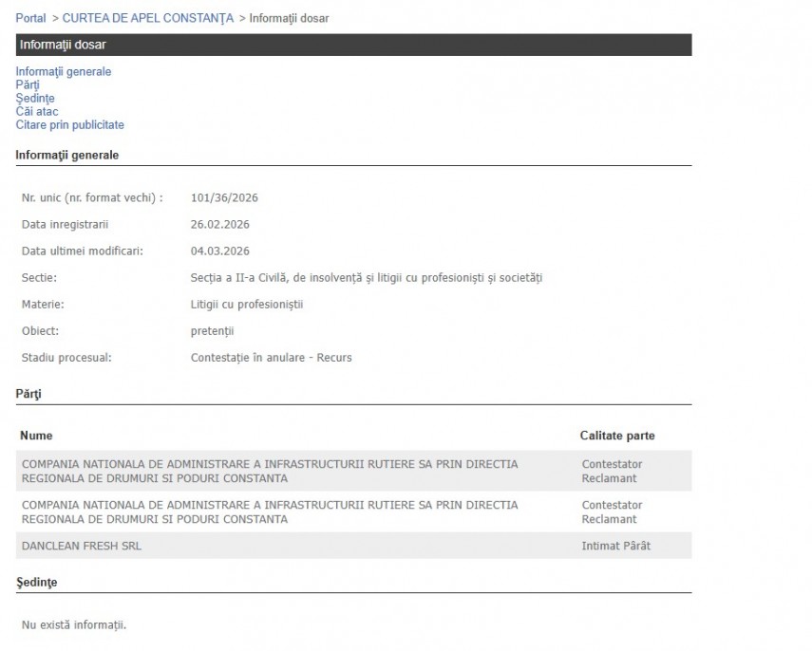Viewport: 812px width, 651px height.
Task: Click the Nume column header
Action: (37, 436)
